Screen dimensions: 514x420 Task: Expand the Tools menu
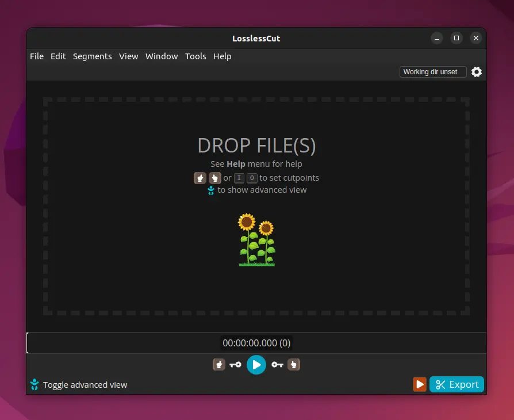point(195,56)
